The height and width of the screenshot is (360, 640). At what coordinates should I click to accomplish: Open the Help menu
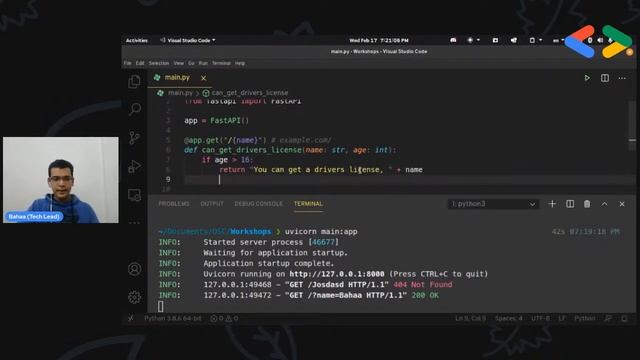tap(240, 63)
